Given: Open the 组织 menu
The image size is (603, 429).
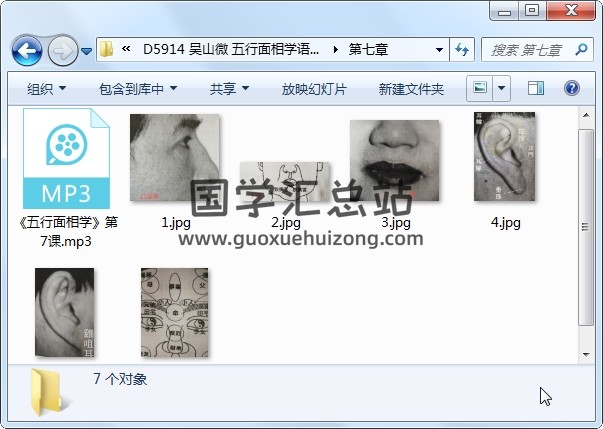Looking at the screenshot, I should pyautogui.click(x=46, y=89).
